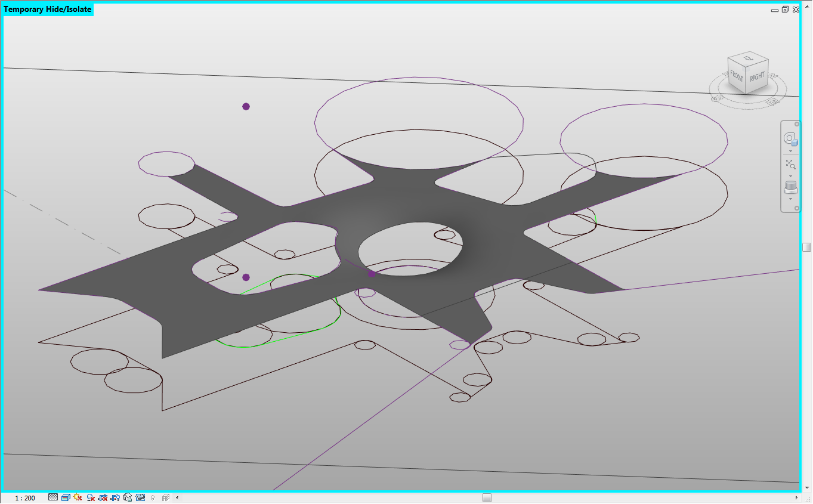Click the 3D mouse navigation icon
The image size is (813, 504).
790,187
